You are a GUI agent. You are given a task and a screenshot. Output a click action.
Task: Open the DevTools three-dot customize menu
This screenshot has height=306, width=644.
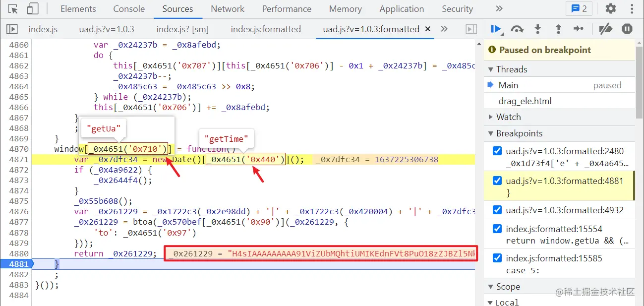coord(632,8)
